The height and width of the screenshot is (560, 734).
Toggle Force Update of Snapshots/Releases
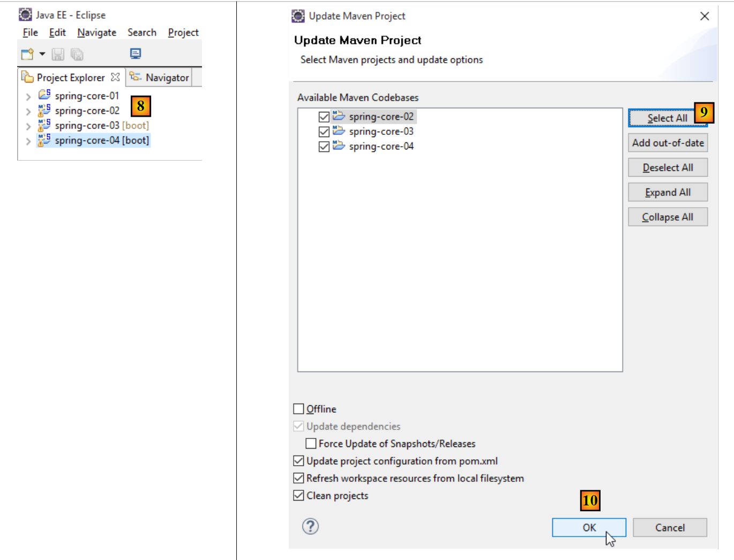(311, 444)
